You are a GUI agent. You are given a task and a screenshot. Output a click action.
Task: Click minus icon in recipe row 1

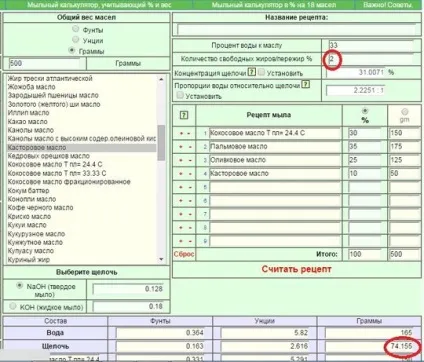tap(189, 133)
